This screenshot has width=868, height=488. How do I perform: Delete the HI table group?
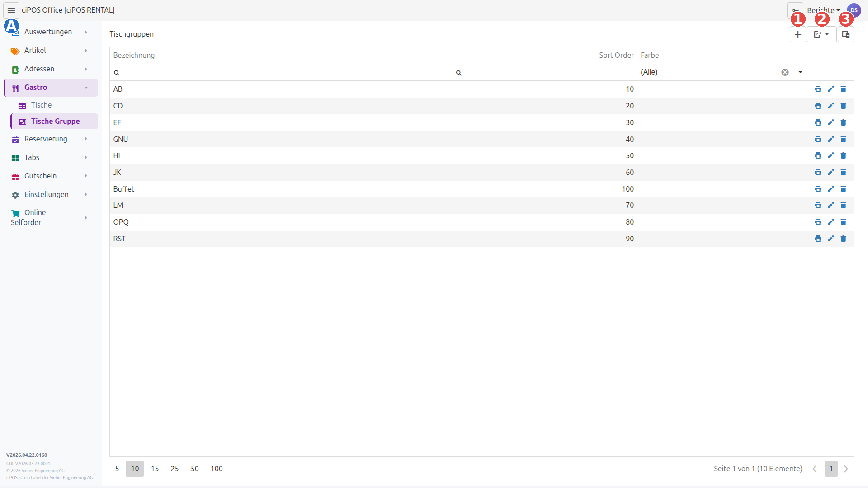(843, 155)
